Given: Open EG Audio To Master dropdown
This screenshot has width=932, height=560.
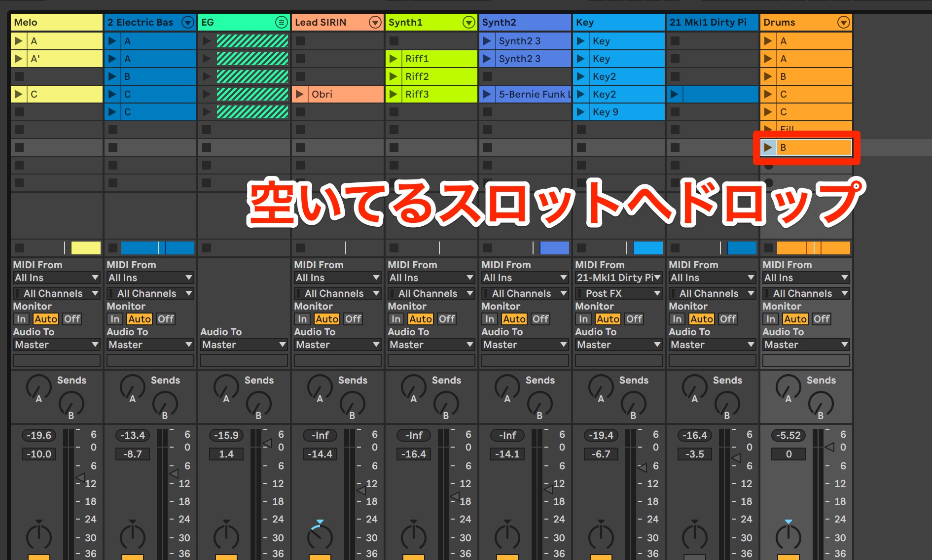Looking at the screenshot, I should pyautogui.click(x=244, y=345).
